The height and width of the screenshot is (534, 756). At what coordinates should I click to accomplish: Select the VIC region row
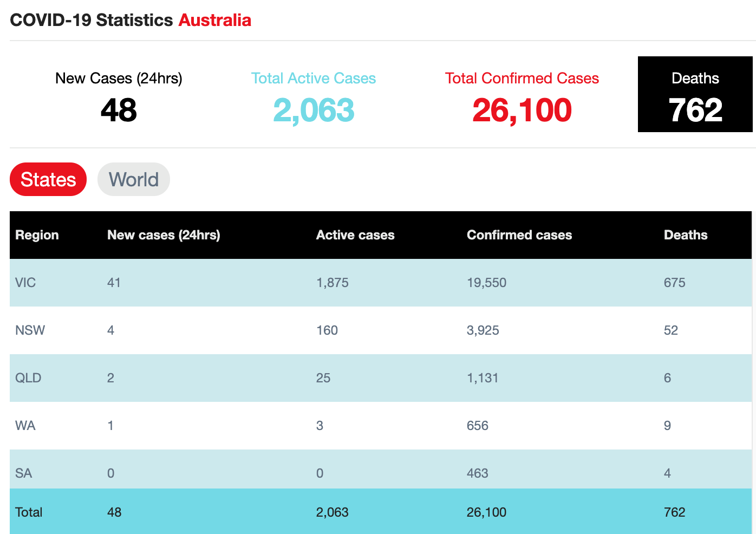(x=381, y=283)
